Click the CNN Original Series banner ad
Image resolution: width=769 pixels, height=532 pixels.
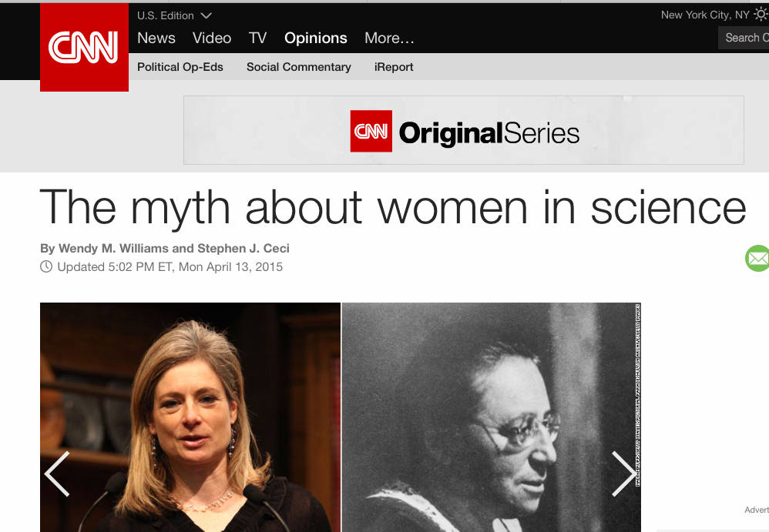(463, 130)
